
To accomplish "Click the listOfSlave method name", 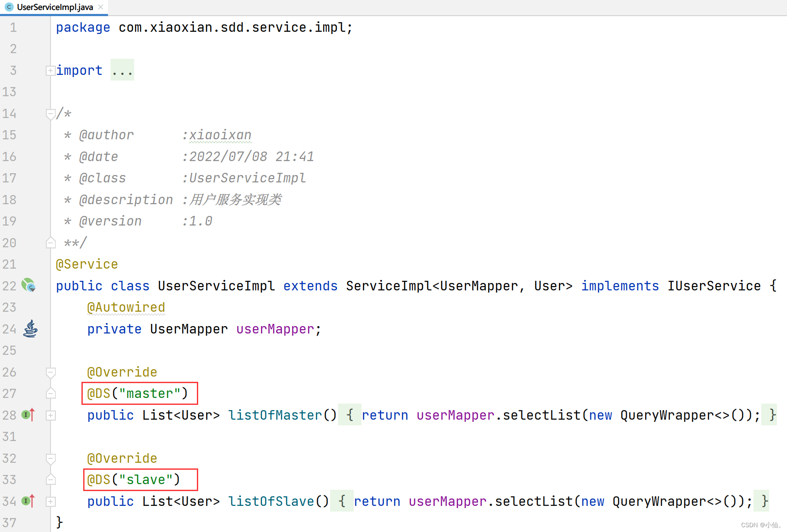I will (271, 502).
